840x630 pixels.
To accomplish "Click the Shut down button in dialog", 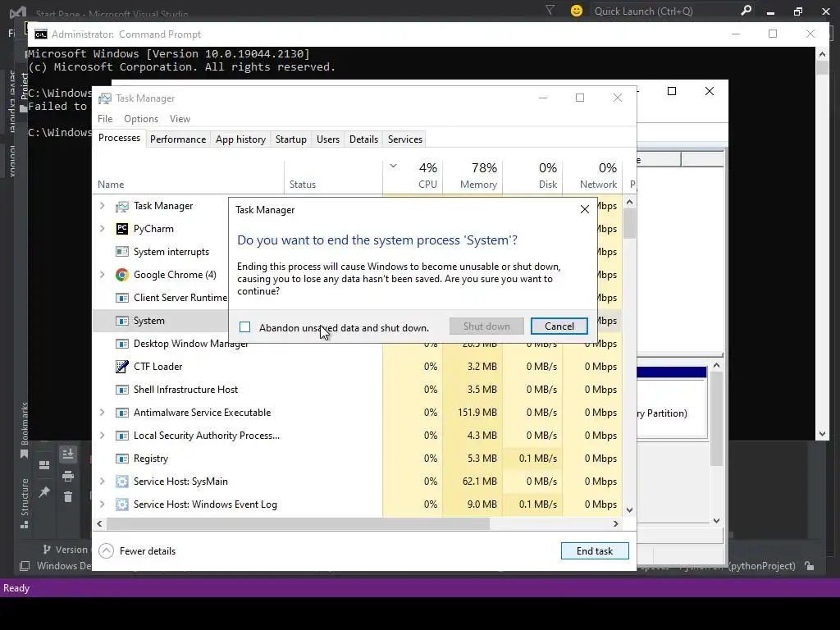I will [x=486, y=326].
